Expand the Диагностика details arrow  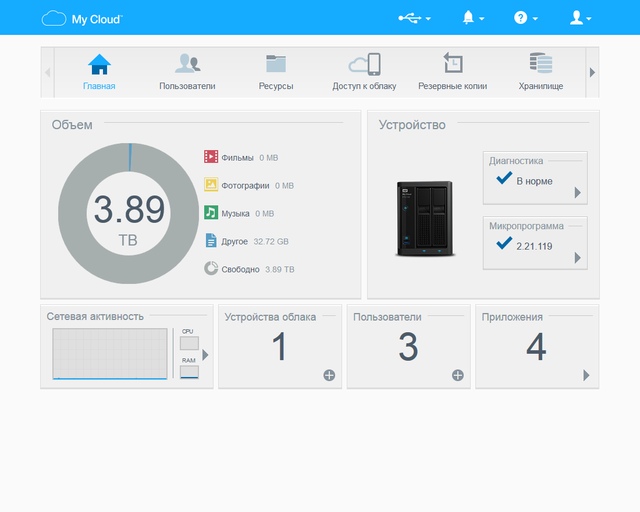click(x=577, y=193)
